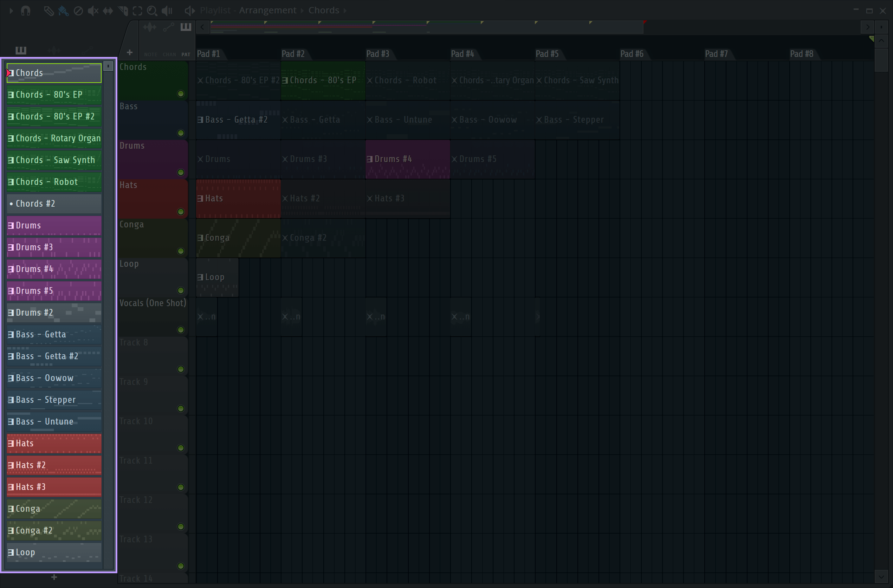Screen dimensions: 893x588
Task: Click the playlist overview minimap bar
Action: [427, 27]
